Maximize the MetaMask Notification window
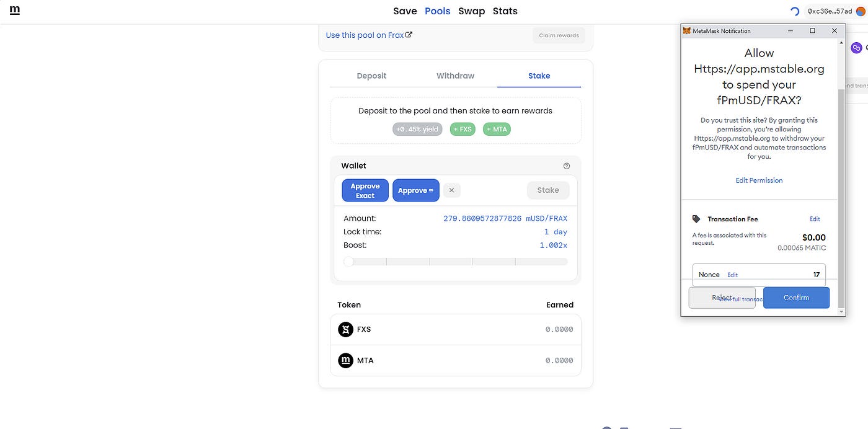This screenshot has width=868, height=429. pyautogui.click(x=812, y=30)
